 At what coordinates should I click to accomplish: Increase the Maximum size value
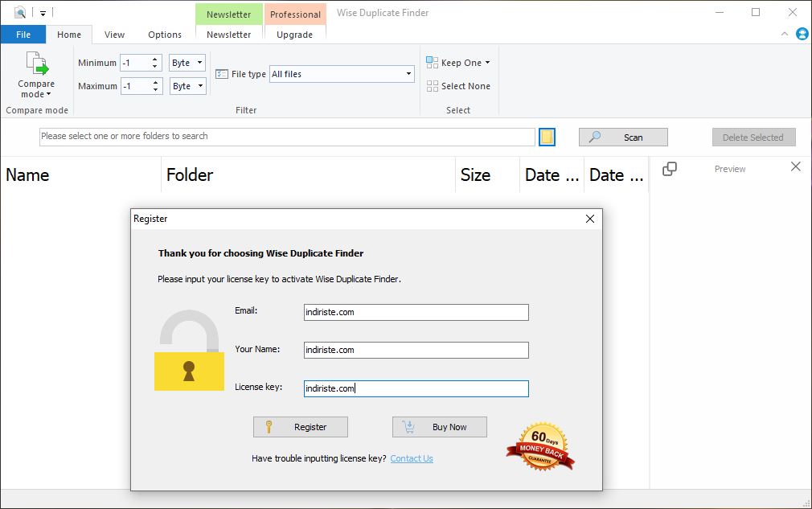point(155,82)
